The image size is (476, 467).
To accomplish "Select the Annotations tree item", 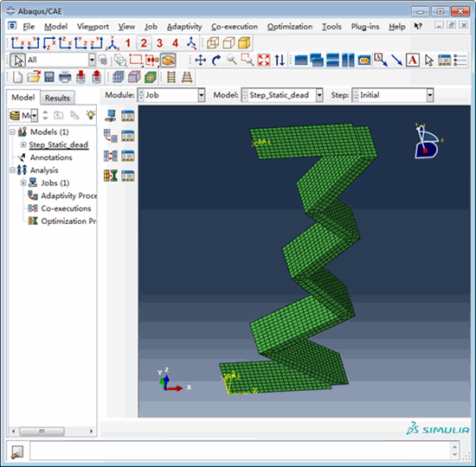I will click(51, 157).
